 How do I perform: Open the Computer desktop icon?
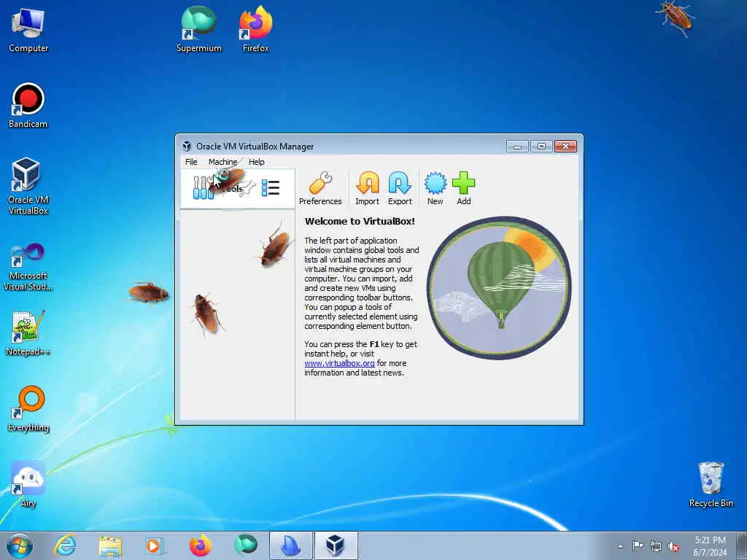point(28,30)
